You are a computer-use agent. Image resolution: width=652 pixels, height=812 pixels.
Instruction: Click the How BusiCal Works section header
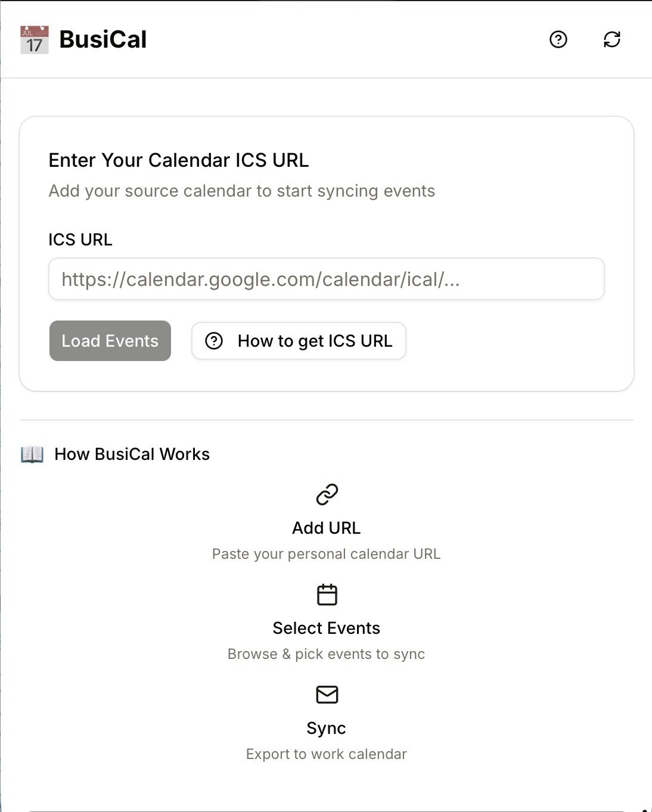132,454
